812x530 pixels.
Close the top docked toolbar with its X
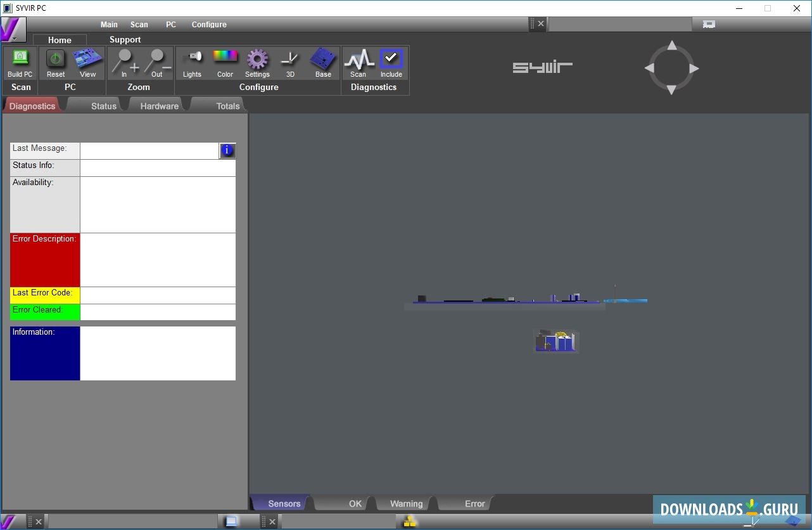click(540, 24)
